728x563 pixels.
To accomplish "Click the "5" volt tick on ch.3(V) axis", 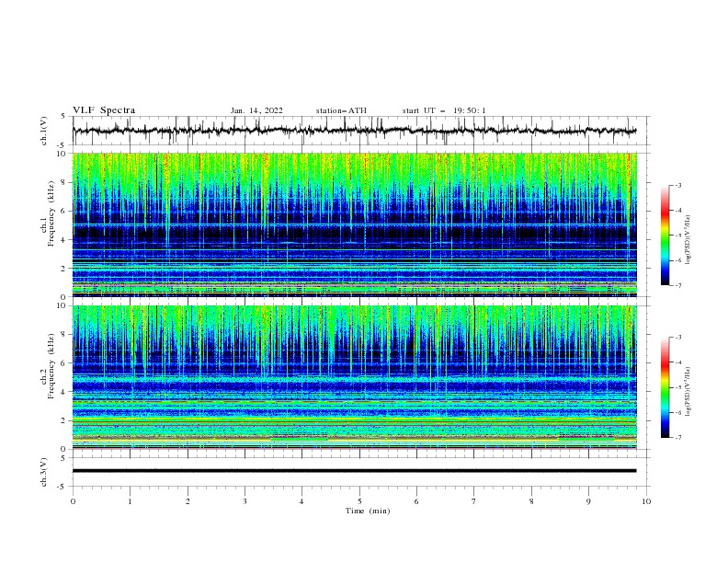I will pos(64,458).
